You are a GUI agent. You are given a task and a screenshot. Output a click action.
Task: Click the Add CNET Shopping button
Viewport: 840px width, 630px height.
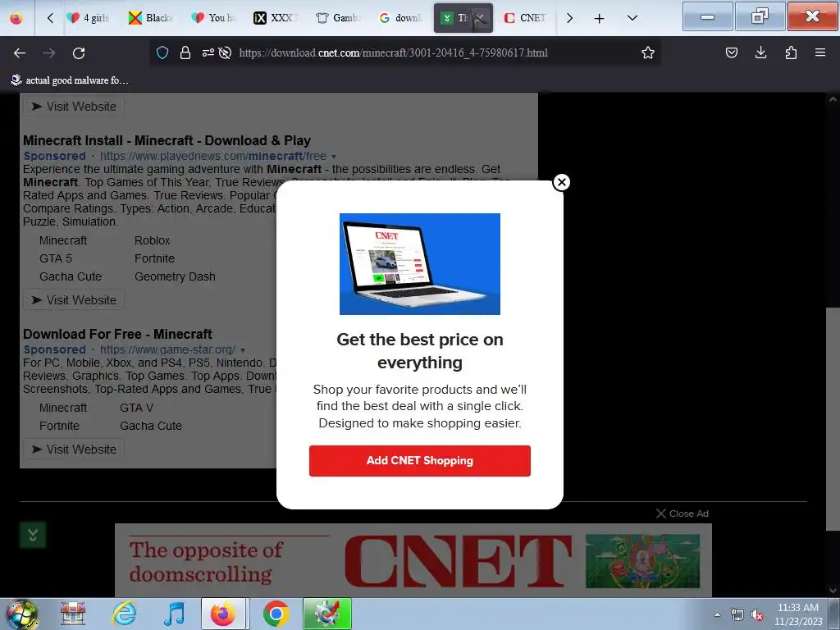pos(419,461)
